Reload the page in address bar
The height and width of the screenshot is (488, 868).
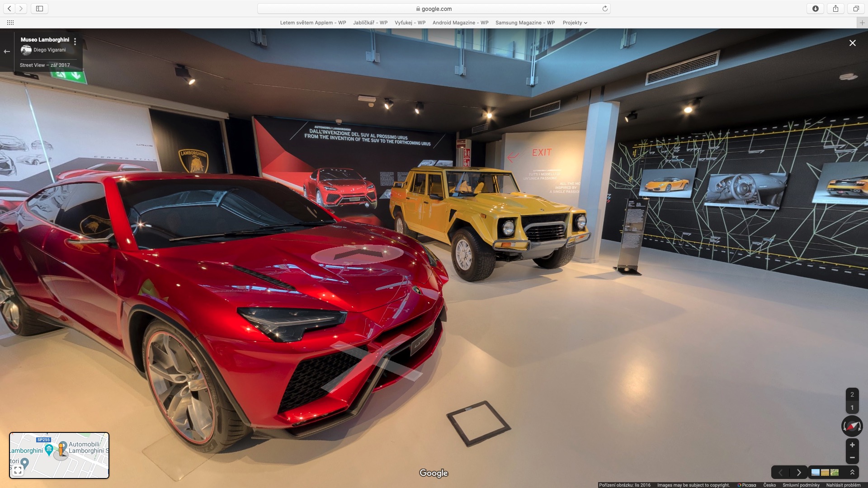[x=605, y=9]
